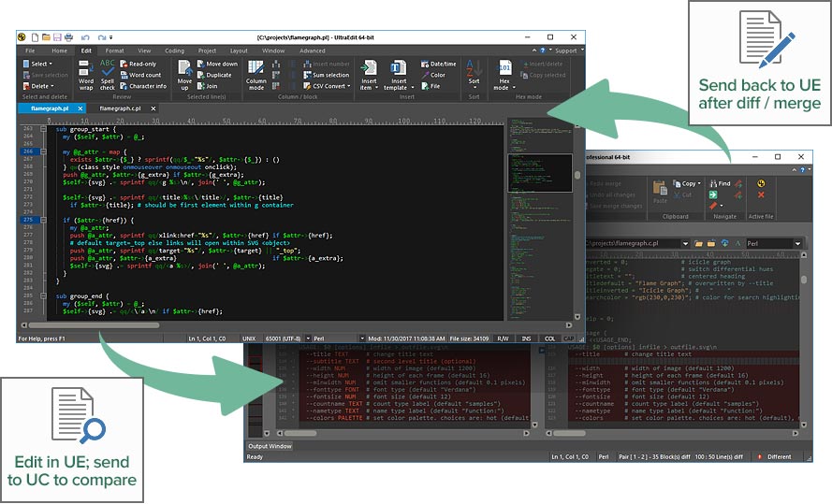Open Character info tool
832x504 pixels.
coord(143,86)
